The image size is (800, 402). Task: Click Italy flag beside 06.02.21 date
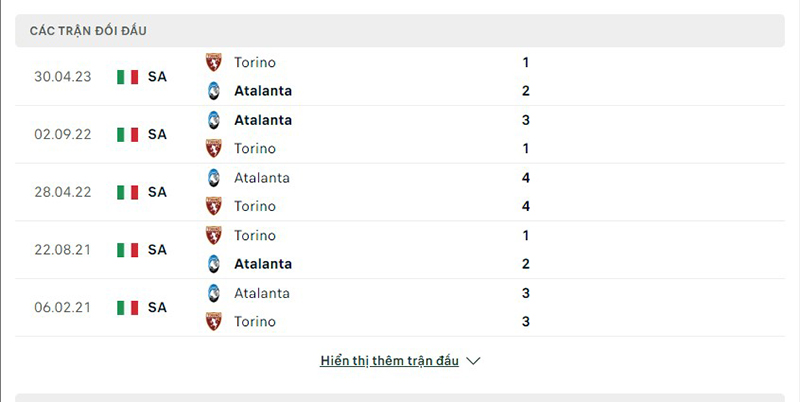pos(127,308)
